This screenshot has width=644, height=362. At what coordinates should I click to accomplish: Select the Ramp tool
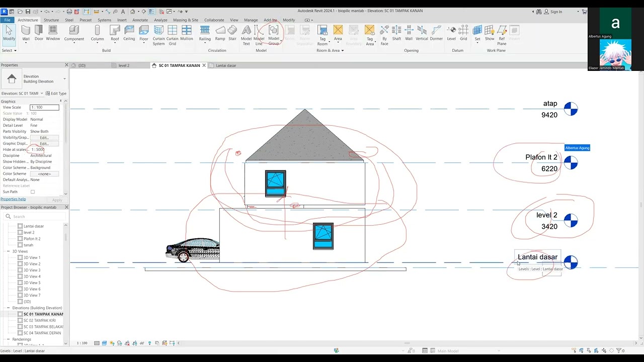tap(220, 33)
